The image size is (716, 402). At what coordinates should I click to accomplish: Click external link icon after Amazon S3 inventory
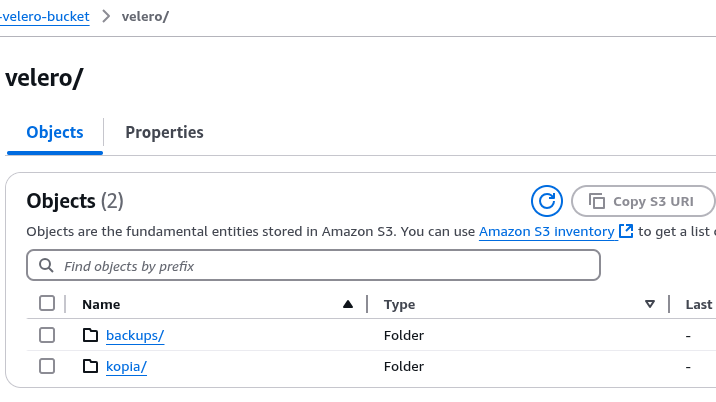click(x=626, y=231)
